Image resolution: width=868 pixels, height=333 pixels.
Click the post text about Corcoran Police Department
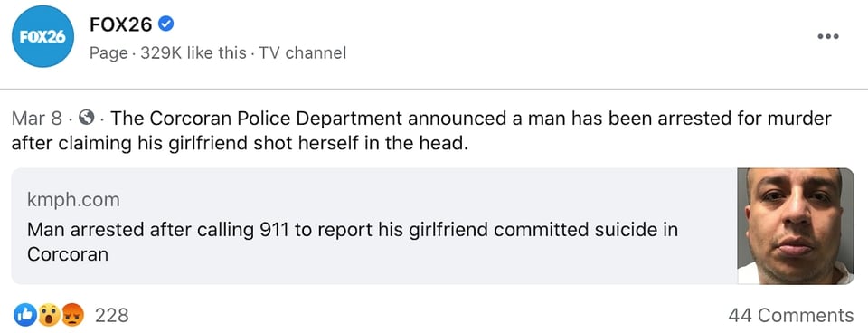click(x=421, y=131)
